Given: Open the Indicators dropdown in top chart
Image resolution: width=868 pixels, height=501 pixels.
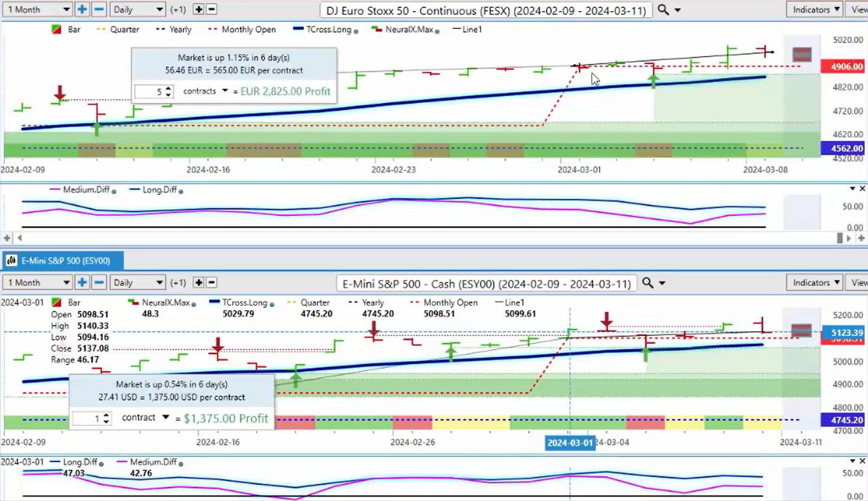Looking at the screenshot, I should tap(815, 10).
